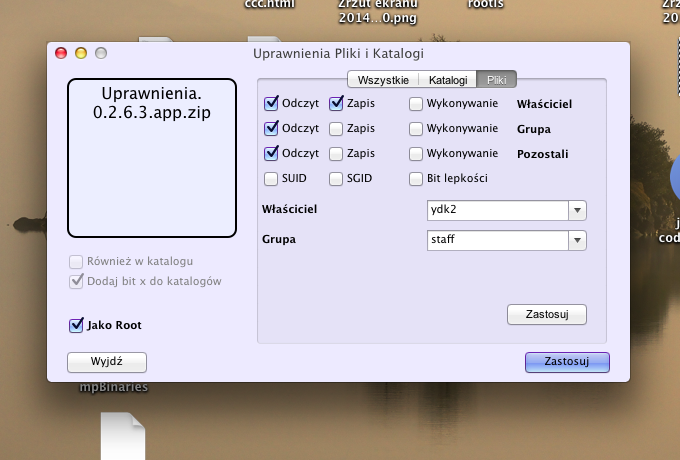This screenshot has height=460, width=680.
Task: Toggle Zapis checkbox in the Grupa row
Action: point(336,129)
